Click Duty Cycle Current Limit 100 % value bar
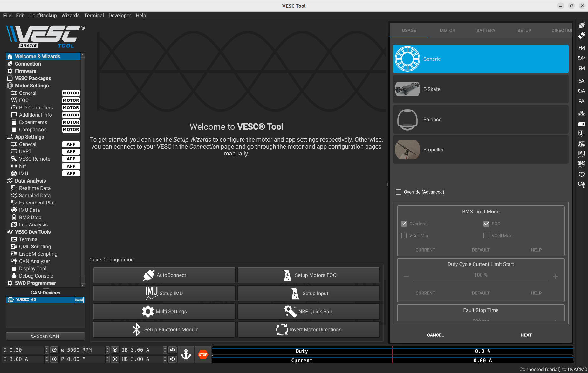 pyautogui.click(x=481, y=275)
